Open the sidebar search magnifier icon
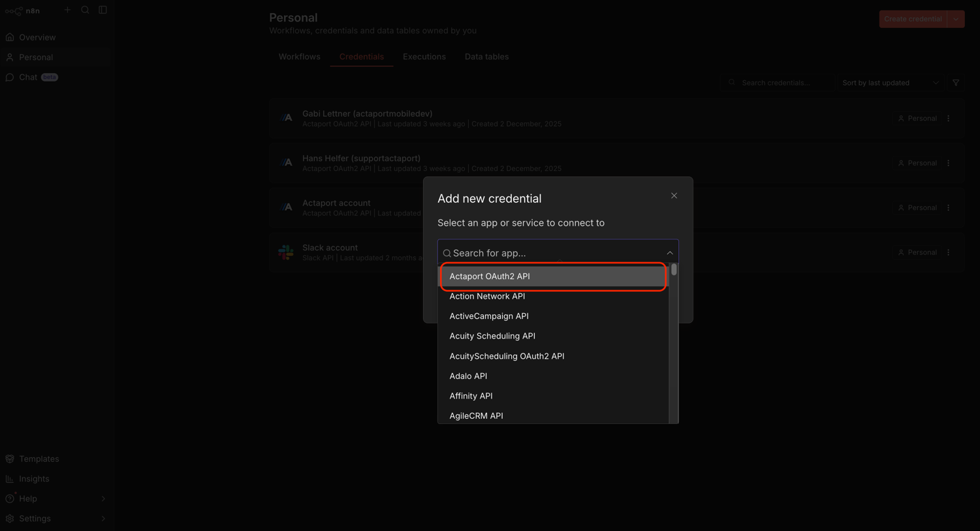The image size is (980, 531). click(x=85, y=10)
